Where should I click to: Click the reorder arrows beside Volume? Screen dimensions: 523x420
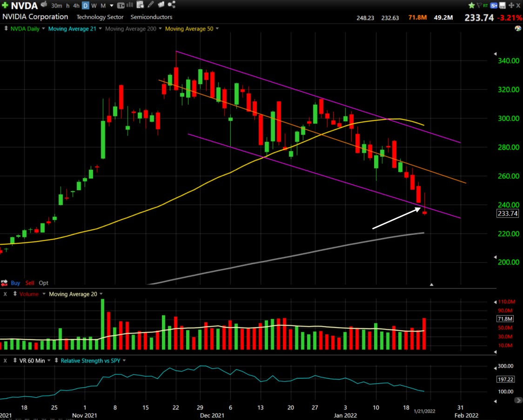tap(15, 293)
